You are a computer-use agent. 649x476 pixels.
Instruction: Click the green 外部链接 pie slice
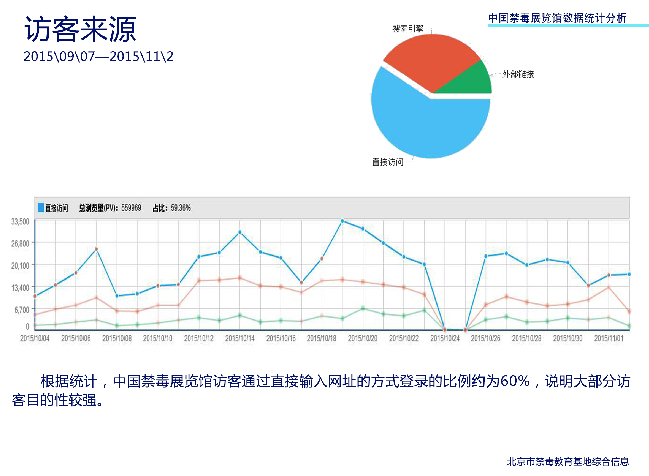[x=472, y=80]
